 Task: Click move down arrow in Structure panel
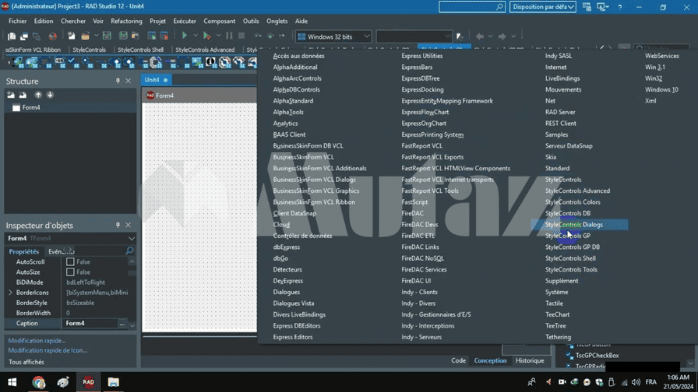point(50,95)
